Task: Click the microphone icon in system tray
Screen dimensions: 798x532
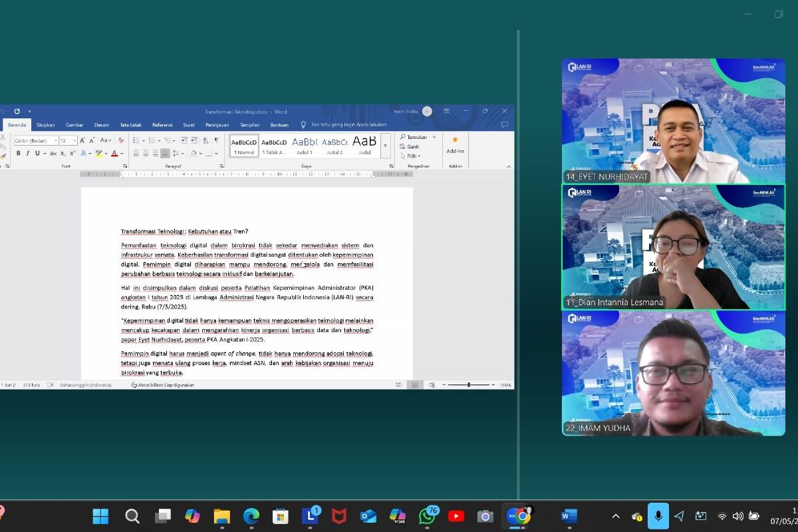Action: point(658,516)
